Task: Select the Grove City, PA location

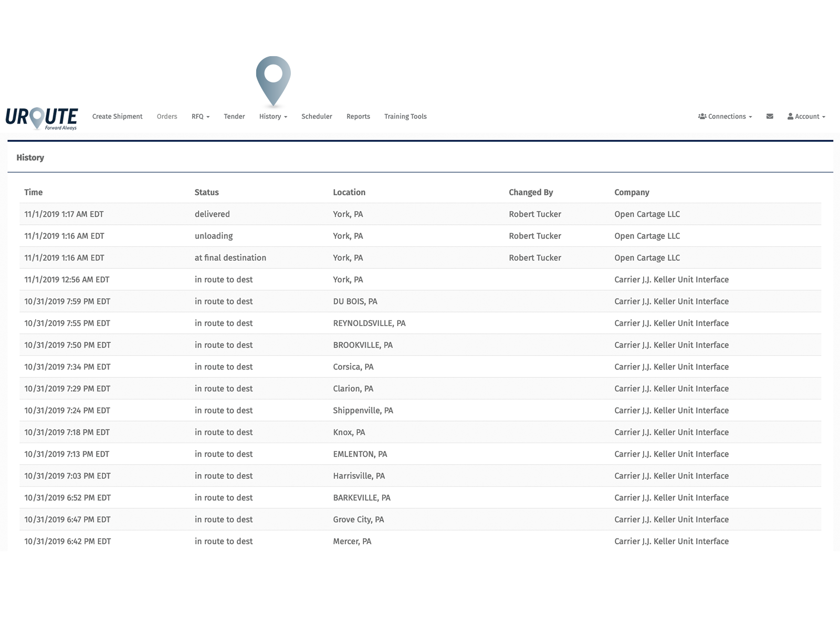Action: pos(359,520)
